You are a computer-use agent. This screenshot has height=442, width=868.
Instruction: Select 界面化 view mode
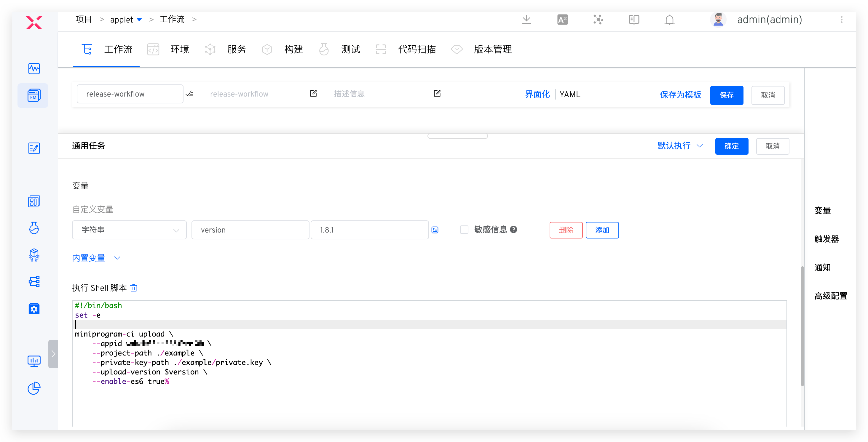click(x=537, y=94)
